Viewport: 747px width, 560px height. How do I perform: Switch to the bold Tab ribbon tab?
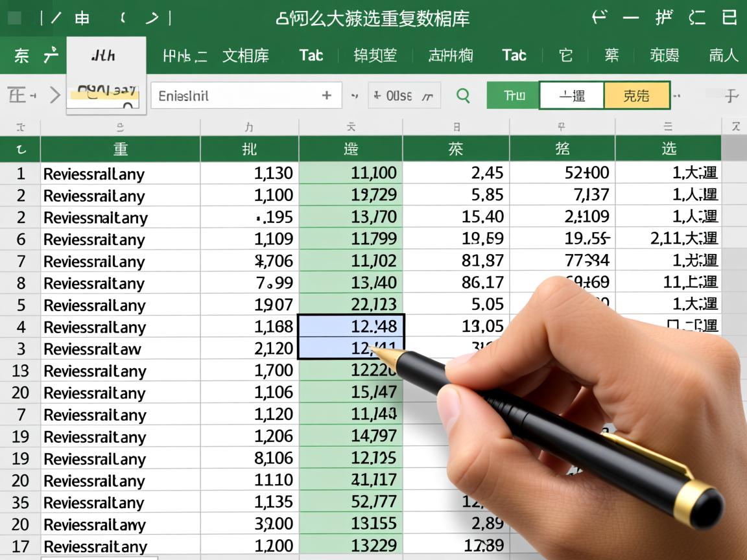(312, 56)
